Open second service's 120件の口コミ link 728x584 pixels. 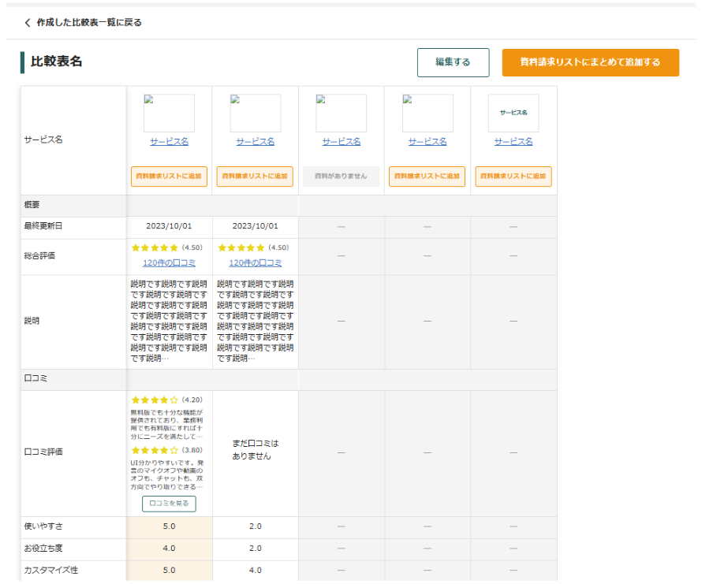[255, 262]
